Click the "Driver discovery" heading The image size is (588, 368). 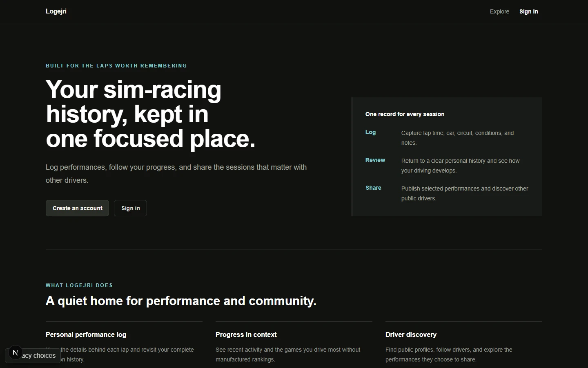click(x=411, y=334)
